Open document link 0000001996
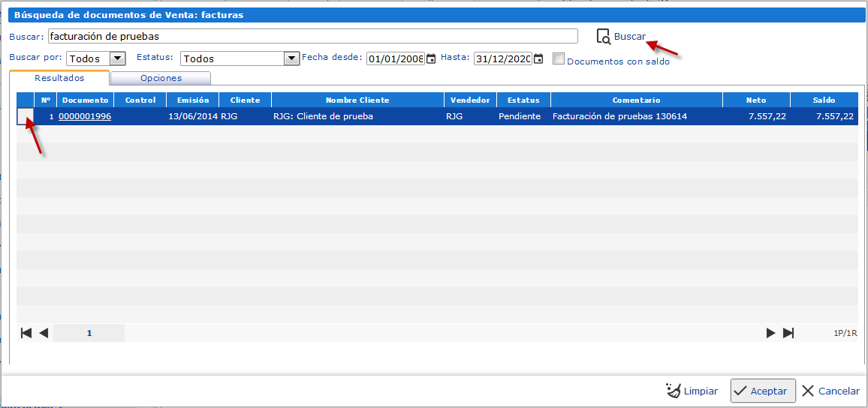The image size is (868, 408). 85,116
